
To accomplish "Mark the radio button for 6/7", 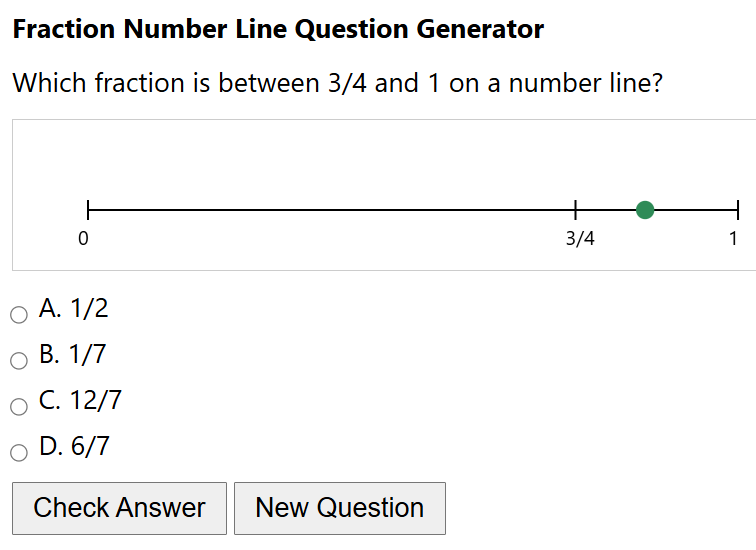I will [x=19, y=453].
